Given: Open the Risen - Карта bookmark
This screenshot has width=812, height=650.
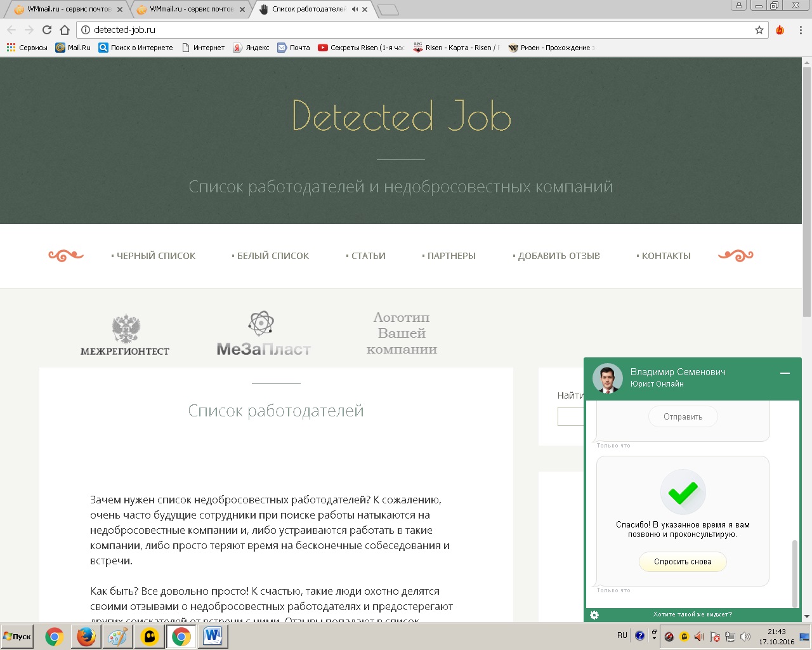Looking at the screenshot, I should pos(456,48).
